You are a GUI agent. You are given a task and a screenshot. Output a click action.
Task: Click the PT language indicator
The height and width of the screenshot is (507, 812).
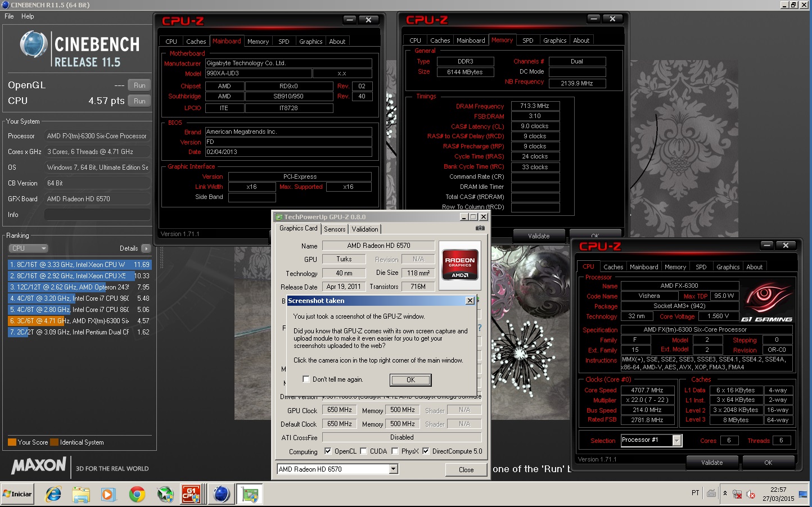coord(695,493)
